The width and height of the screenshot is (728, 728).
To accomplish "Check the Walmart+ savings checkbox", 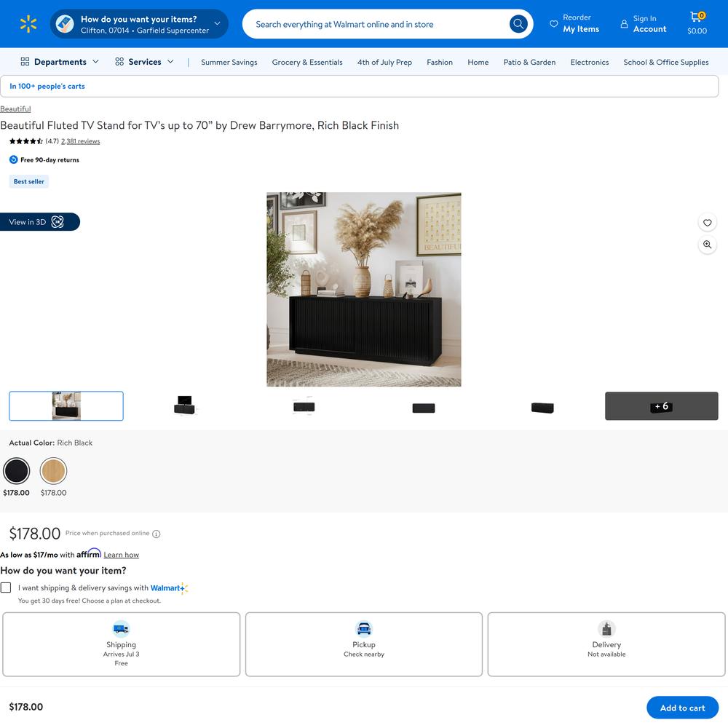I will [x=6, y=587].
